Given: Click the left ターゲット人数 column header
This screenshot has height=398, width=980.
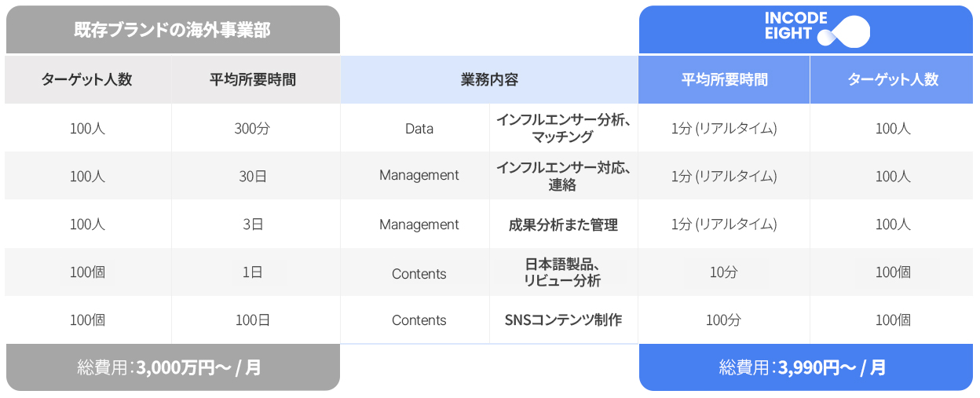Looking at the screenshot, I should click(x=87, y=79).
